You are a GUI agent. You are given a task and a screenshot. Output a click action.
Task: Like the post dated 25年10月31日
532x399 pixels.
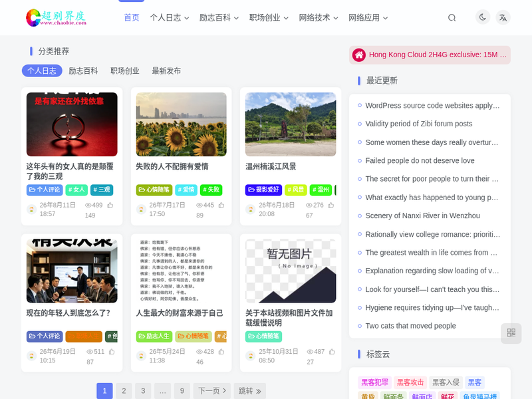pyautogui.click(x=332, y=352)
